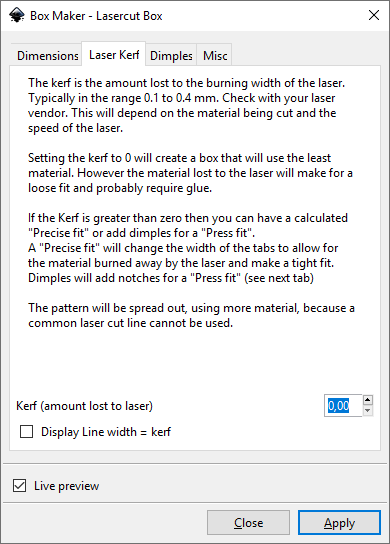Go to the Misc tab
This screenshot has width=390, height=544.
215,55
